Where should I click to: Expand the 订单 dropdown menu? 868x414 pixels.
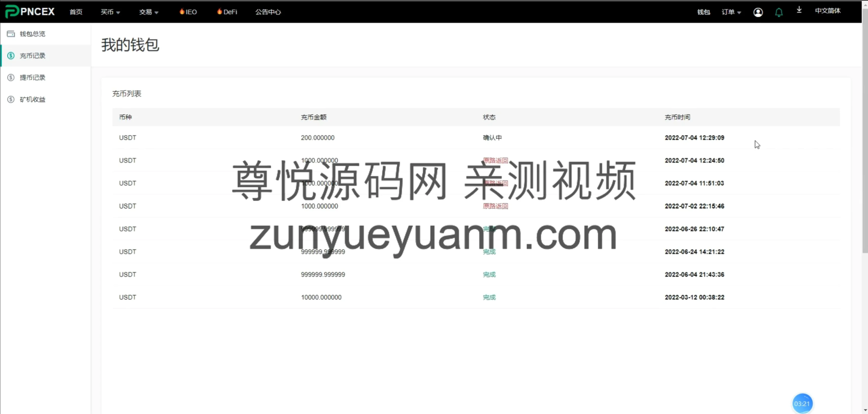731,12
